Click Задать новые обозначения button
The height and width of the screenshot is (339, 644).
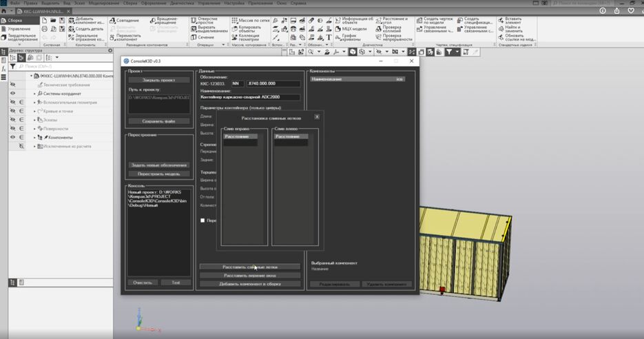pos(159,165)
